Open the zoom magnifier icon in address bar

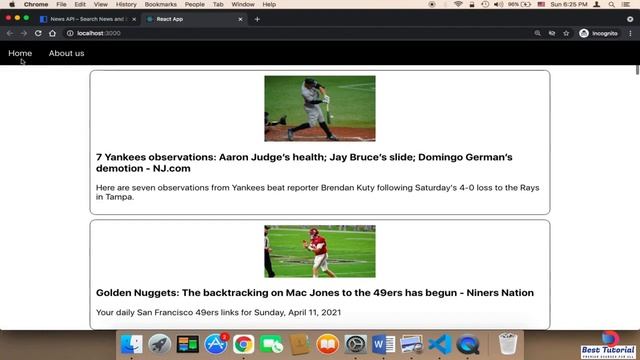coord(538,33)
